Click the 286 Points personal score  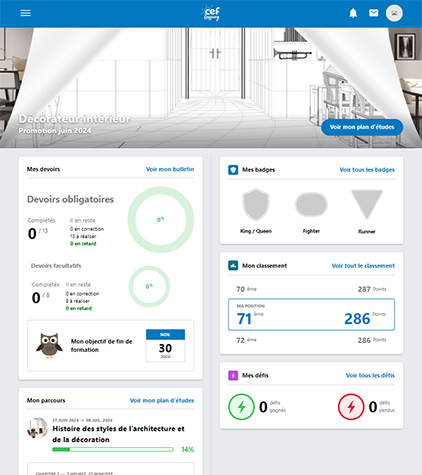pos(365,318)
